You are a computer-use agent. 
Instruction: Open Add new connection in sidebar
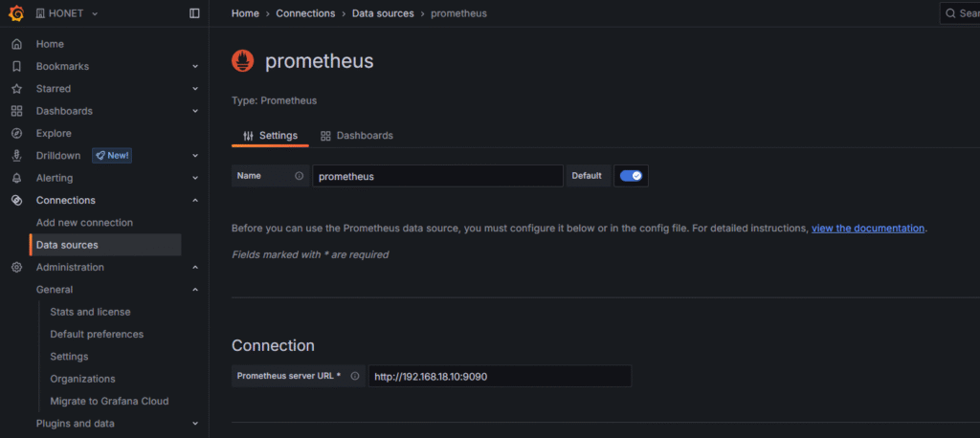(x=84, y=223)
